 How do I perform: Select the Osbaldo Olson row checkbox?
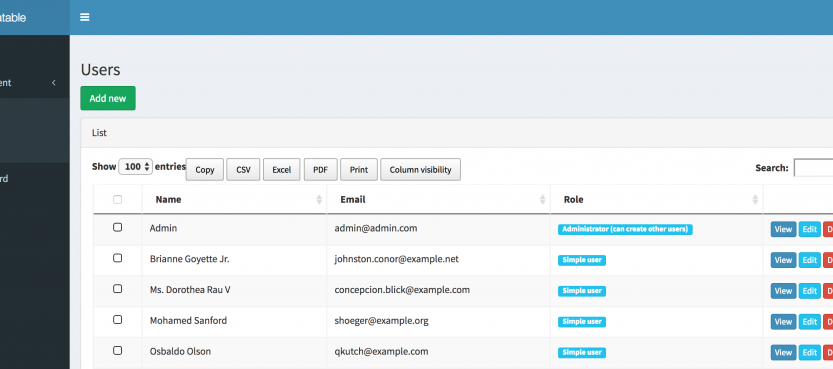click(x=117, y=350)
